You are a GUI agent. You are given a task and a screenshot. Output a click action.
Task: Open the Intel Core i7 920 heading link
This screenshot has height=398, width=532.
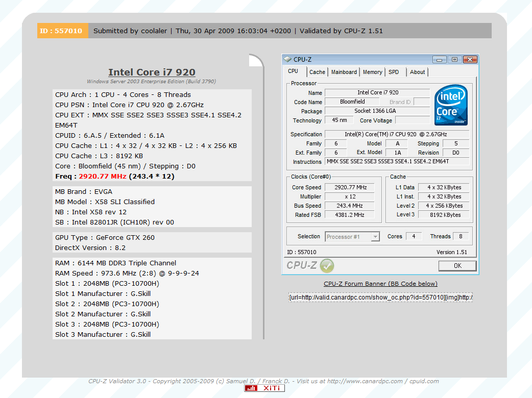click(x=152, y=72)
